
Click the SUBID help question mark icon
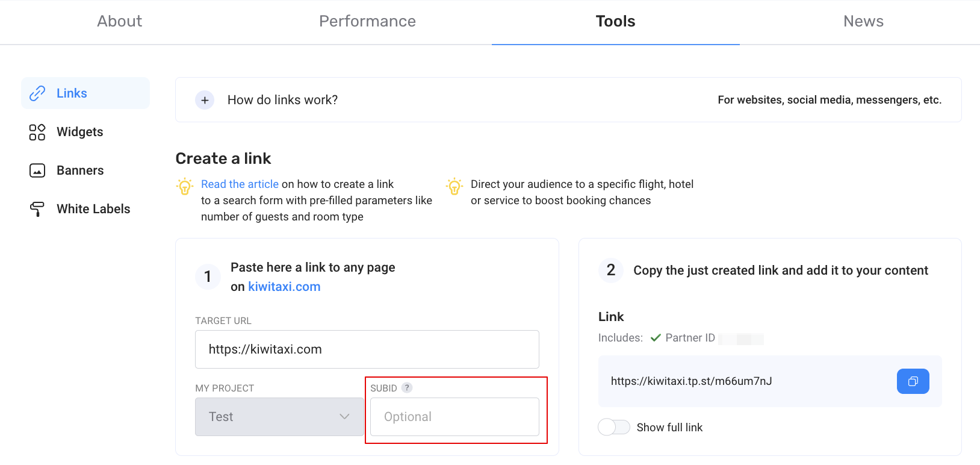[x=407, y=388]
